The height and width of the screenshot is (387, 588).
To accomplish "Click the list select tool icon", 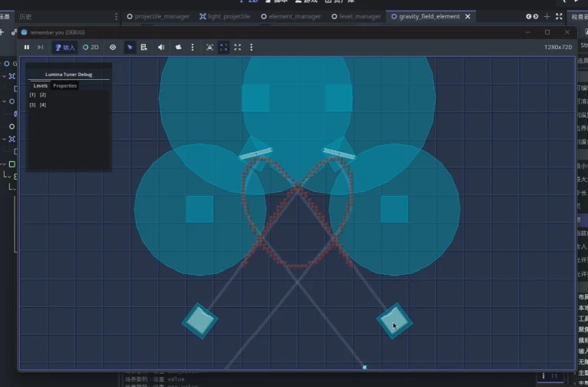I will [144, 47].
